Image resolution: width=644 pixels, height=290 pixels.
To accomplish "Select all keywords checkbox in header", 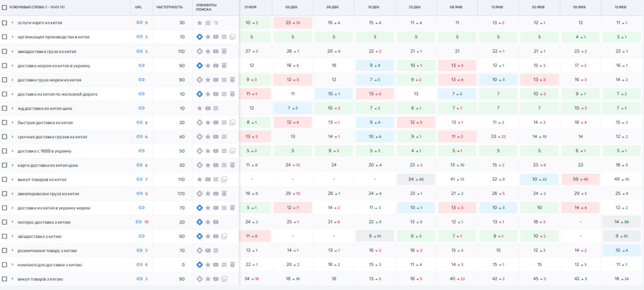I will (4, 8).
